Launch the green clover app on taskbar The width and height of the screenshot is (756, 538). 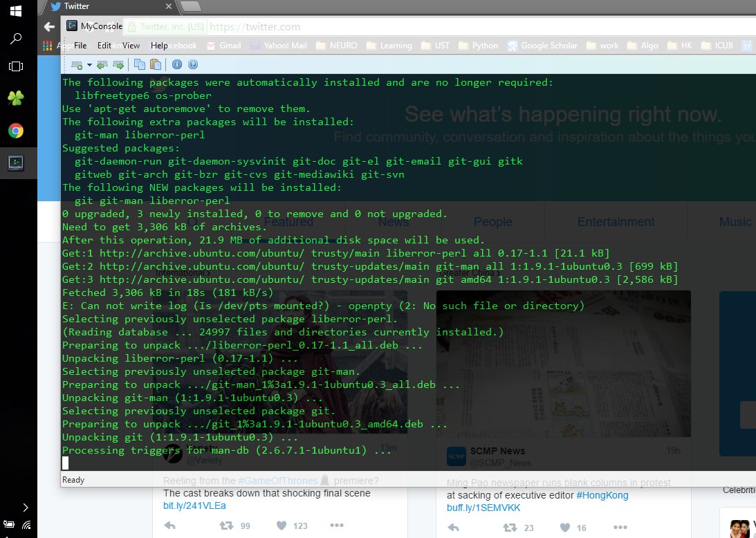point(16,98)
